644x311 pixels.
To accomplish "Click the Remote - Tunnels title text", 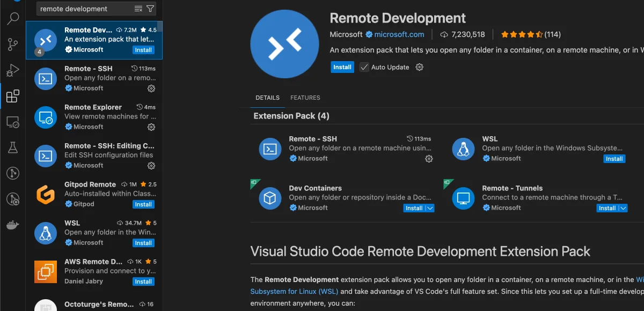I will tap(513, 188).
